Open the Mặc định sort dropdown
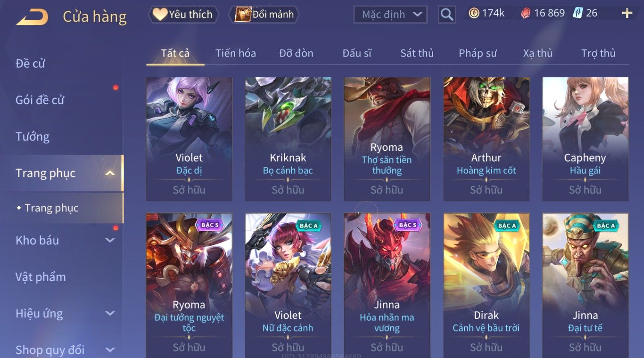 (x=390, y=15)
